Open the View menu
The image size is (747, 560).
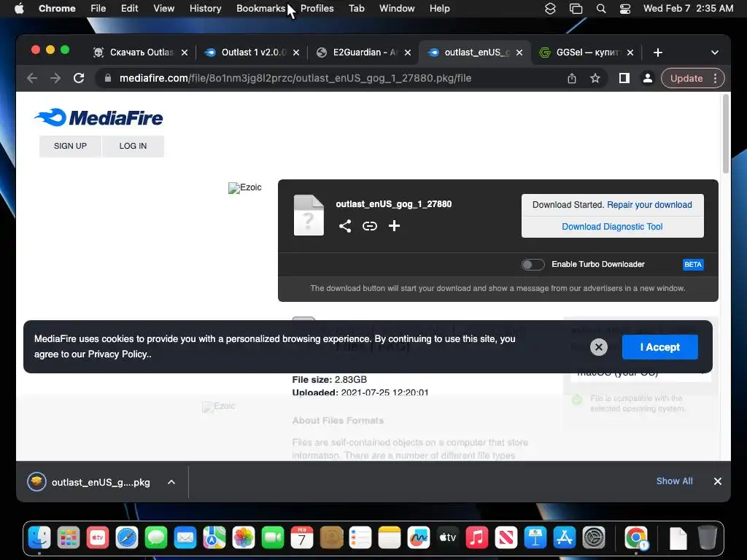coord(164,9)
